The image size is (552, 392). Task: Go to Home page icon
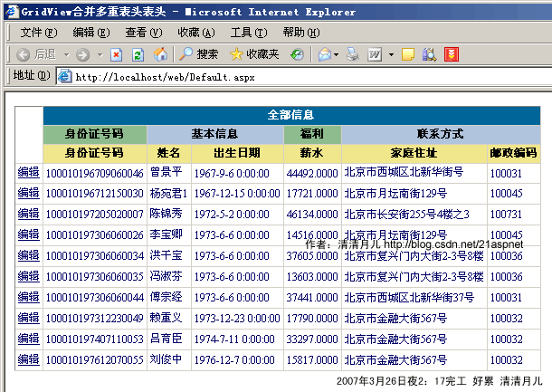click(x=160, y=55)
